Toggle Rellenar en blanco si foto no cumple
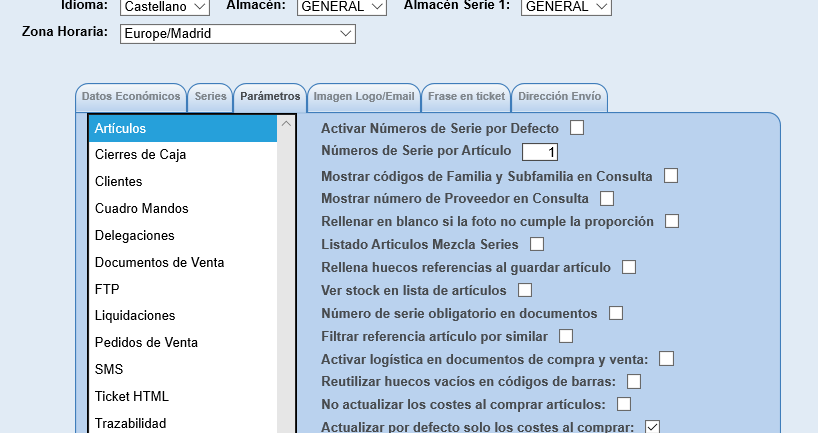The height and width of the screenshot is (433, 818). tap(672, 221)
